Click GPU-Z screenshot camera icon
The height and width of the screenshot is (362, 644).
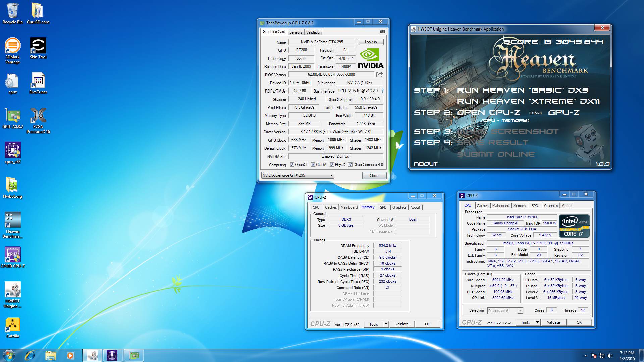tap(382, 32)
